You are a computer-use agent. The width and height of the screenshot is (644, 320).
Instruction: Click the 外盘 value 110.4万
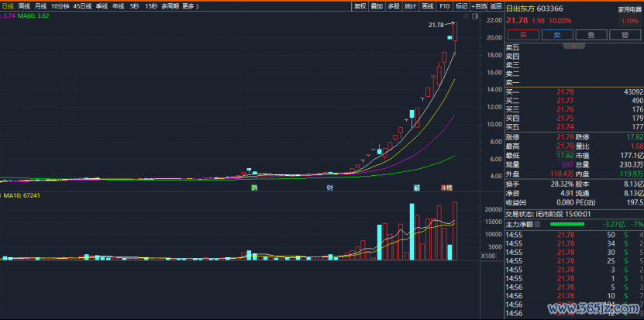[563, 174]
